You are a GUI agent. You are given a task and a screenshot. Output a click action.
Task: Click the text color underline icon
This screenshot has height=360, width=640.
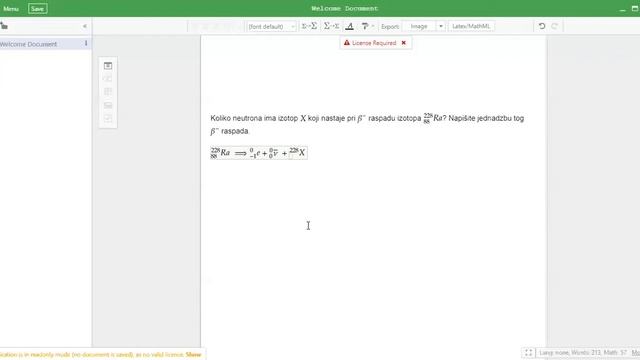coord(349,27)
